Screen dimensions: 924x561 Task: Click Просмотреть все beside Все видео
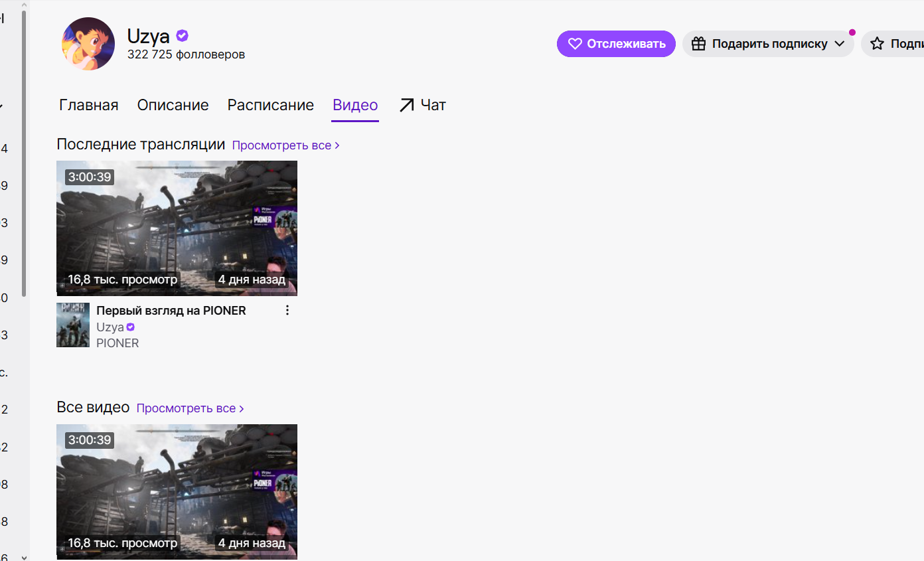(x=191, y=408)
